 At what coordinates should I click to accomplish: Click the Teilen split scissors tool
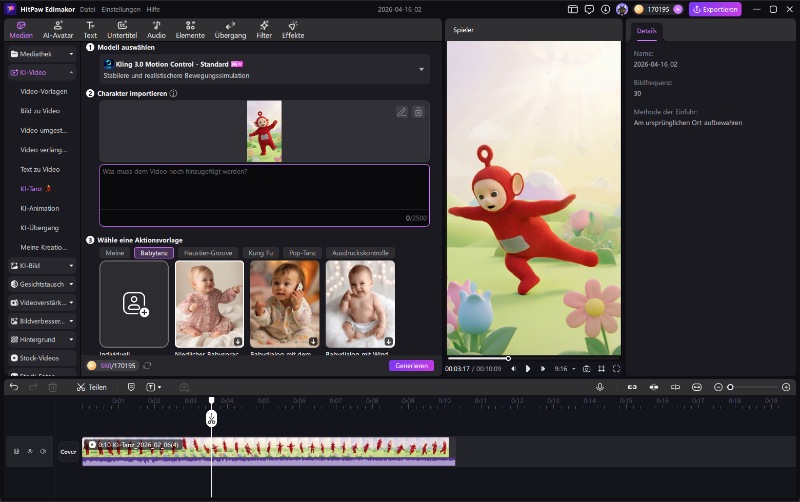91,387
